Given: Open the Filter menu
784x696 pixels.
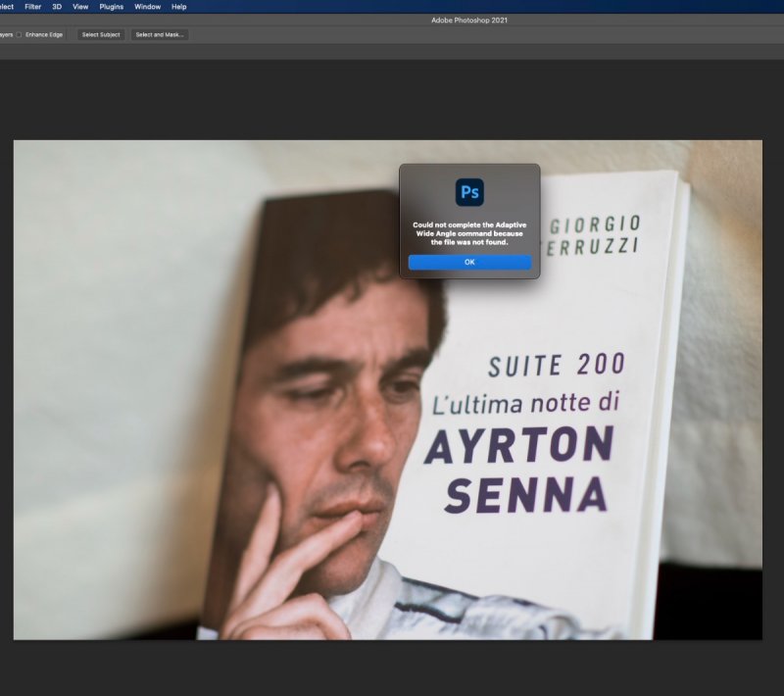Looking at the screenshot, I should coord(32,7).
